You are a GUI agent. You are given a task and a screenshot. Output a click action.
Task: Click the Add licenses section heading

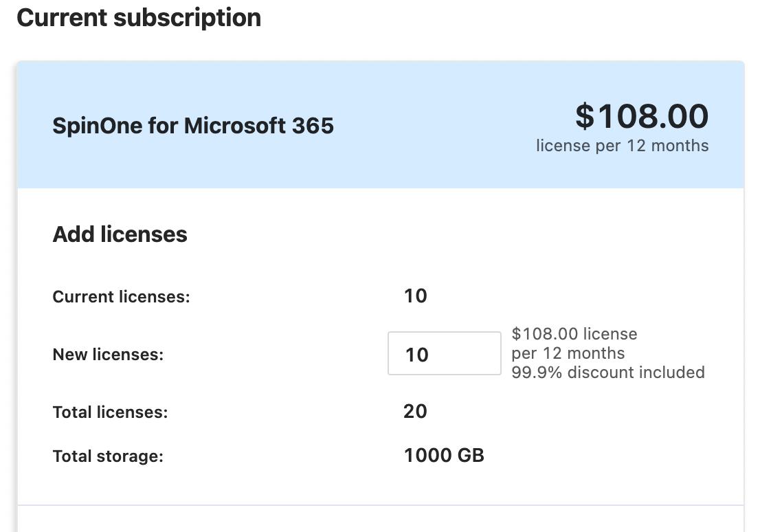coord(120,234)
